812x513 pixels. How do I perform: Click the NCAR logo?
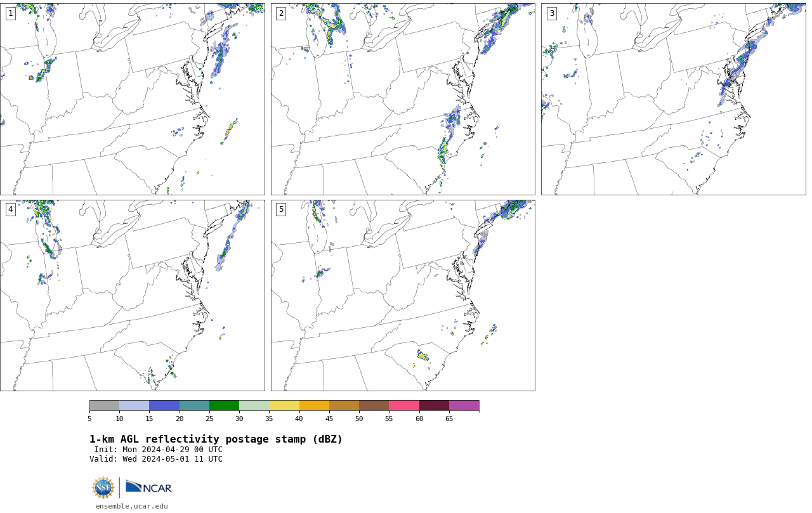pyautogui.click(x=148, y=487)
